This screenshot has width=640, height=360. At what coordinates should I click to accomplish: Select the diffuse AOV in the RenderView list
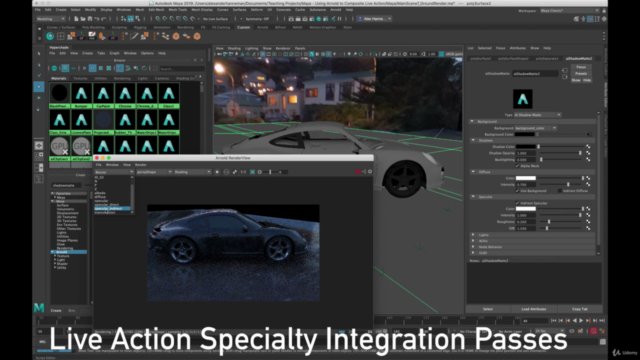pyautogui.click(x=100, y=197)
